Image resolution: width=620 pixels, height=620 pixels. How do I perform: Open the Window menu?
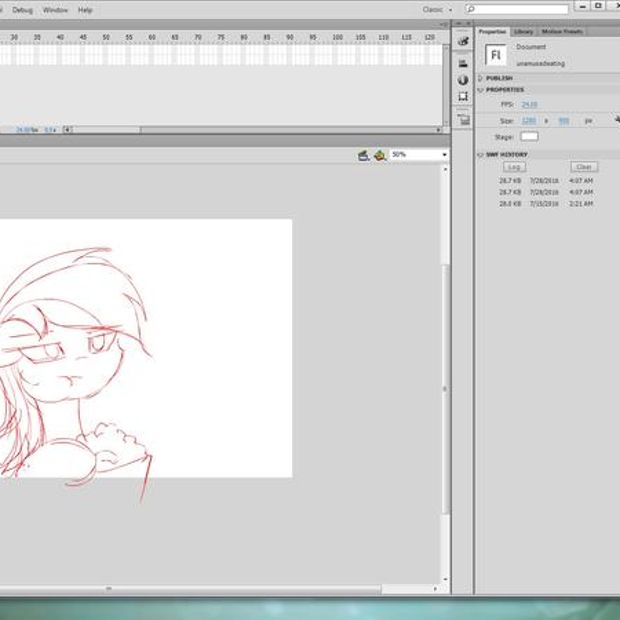coord(55,9)
